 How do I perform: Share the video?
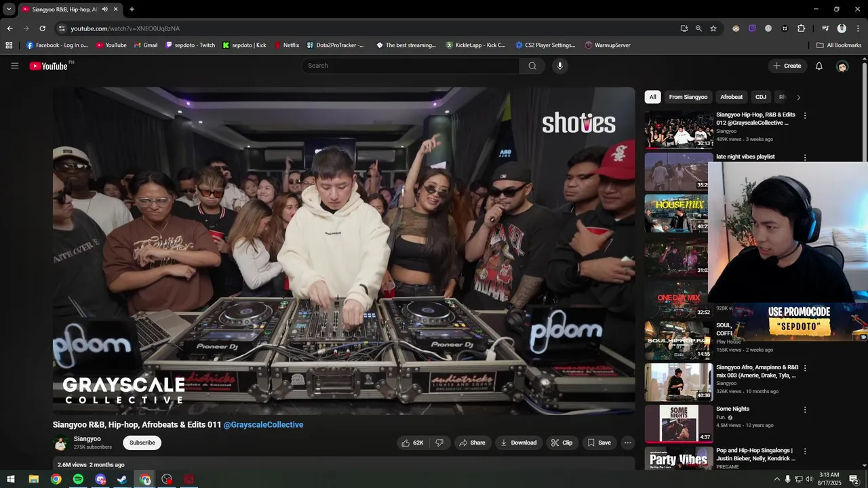(473, 443)
